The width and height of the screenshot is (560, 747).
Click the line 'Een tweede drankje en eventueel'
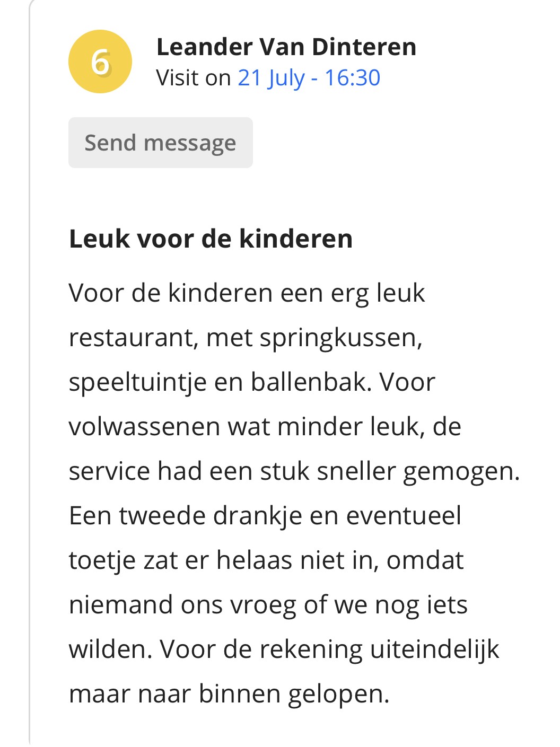click(x=265, y=516)
